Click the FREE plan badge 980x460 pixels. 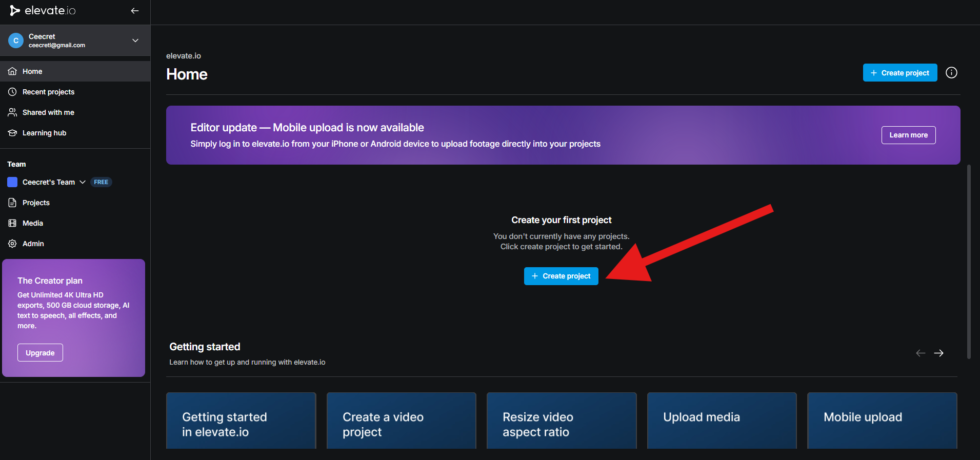(x=101, y=182)
